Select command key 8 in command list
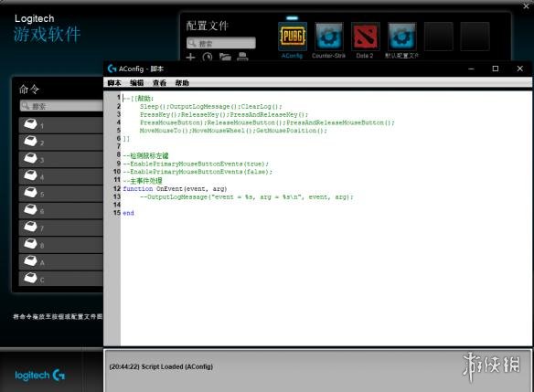Viewport: 534px width, 392px height. [60, 245]
